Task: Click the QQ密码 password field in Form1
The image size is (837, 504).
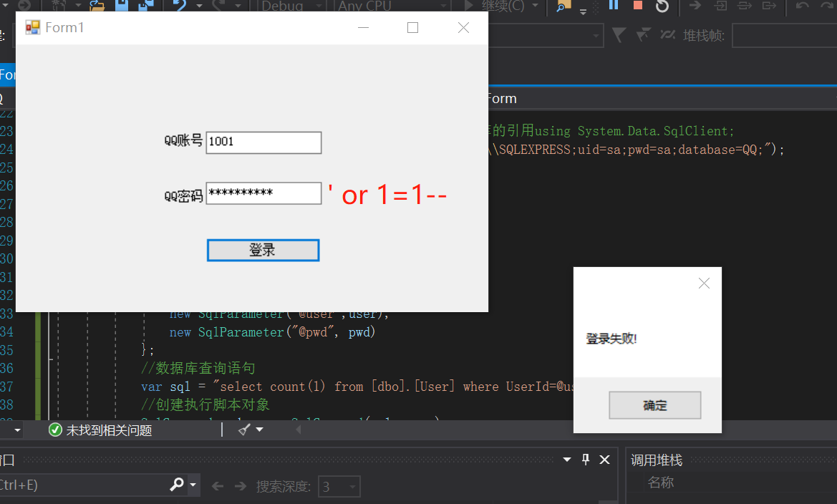Action: 263,193
